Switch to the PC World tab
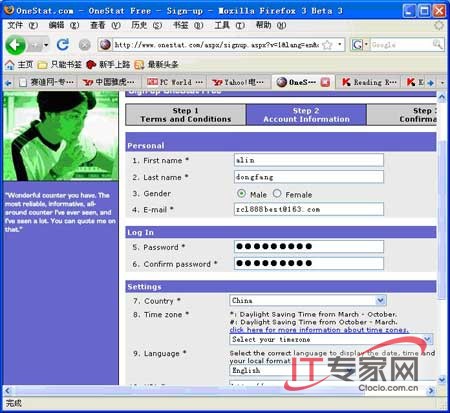Image resolution: width=450 pixels, height=413 pixels. [175, 82]
